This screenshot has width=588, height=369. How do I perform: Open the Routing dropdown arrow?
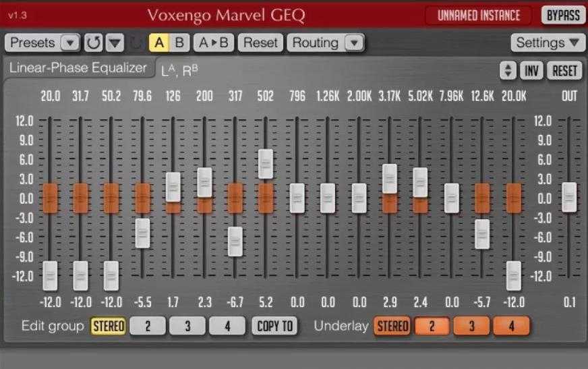coord(353,43)
